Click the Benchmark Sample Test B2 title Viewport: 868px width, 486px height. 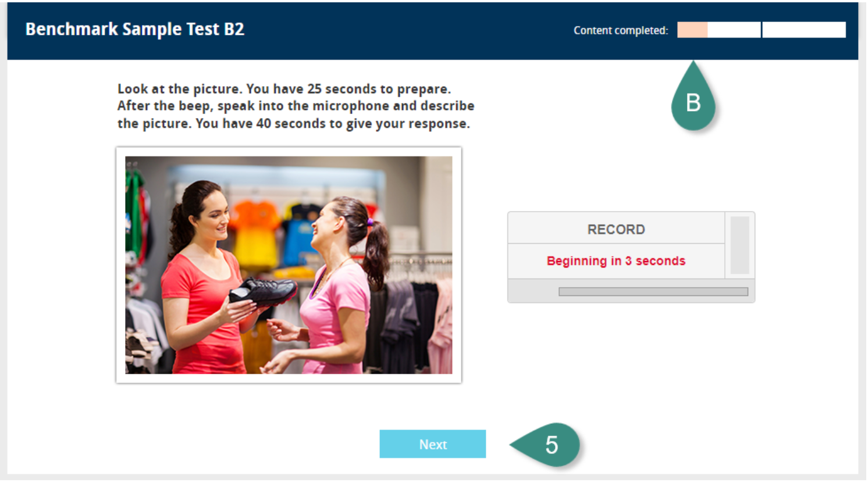click(x=134, y=29)
